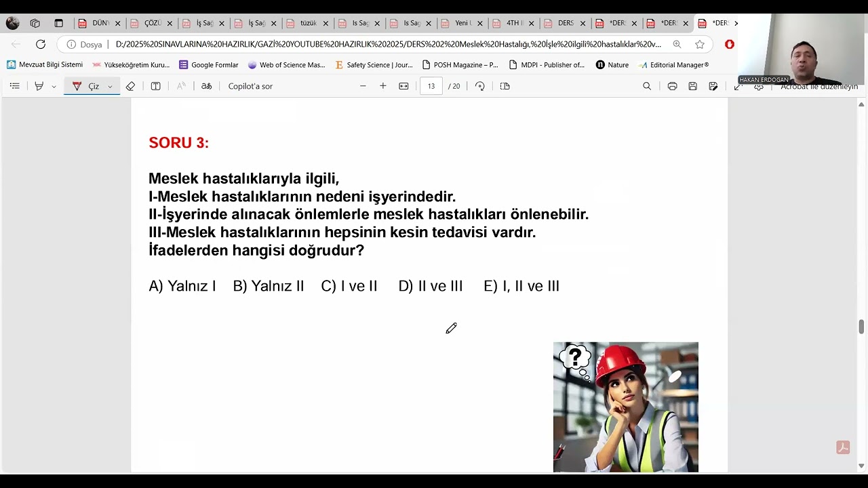The image size is (868, 488).
Task: Go back with the browser back arrow
Action: pyautogui.click(x=16, y=44)
